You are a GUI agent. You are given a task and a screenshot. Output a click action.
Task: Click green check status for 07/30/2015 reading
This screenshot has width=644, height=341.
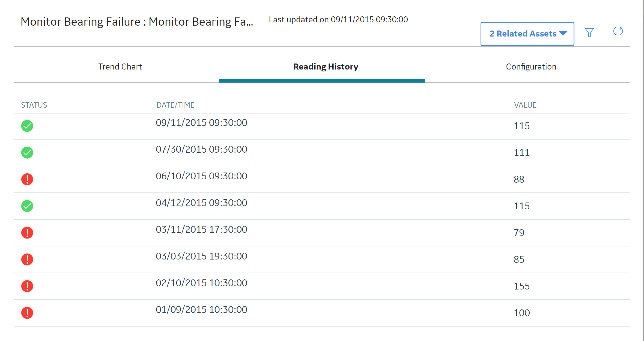pyautogui.click(x=27, y=153)
